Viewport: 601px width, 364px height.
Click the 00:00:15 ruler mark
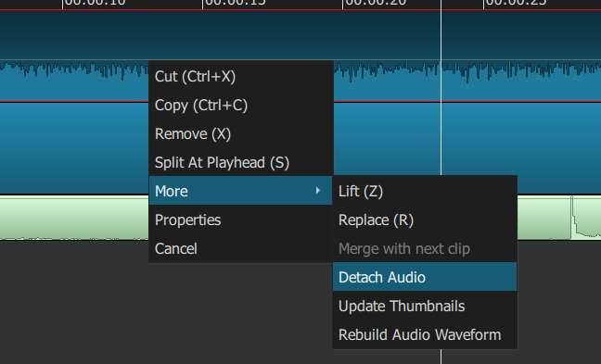235,3
